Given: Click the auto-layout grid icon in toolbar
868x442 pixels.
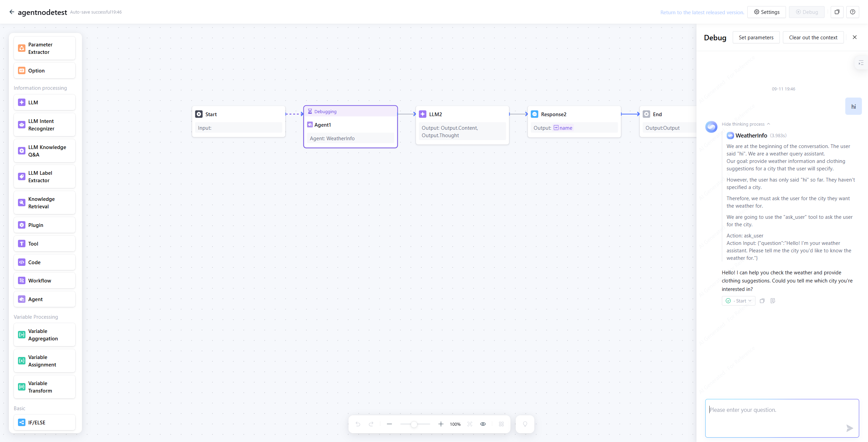Looking at the screenshot, I should tap(501, 424).
